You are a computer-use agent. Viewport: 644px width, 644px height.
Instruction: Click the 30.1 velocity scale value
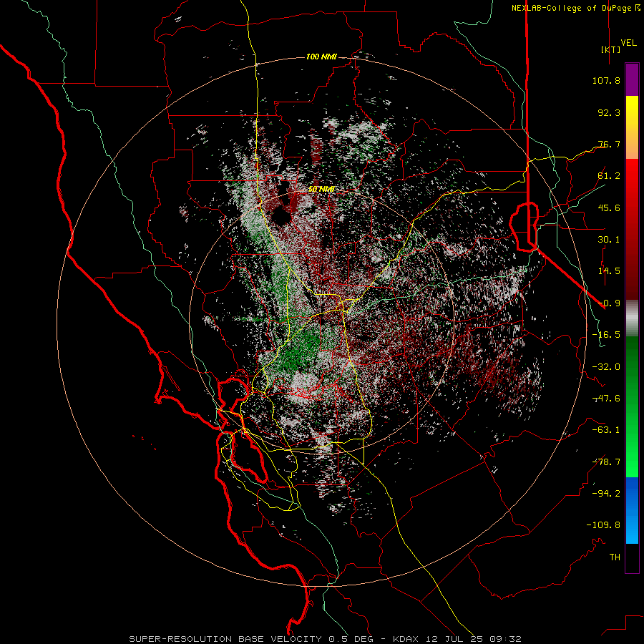click(x=609, y=240)
